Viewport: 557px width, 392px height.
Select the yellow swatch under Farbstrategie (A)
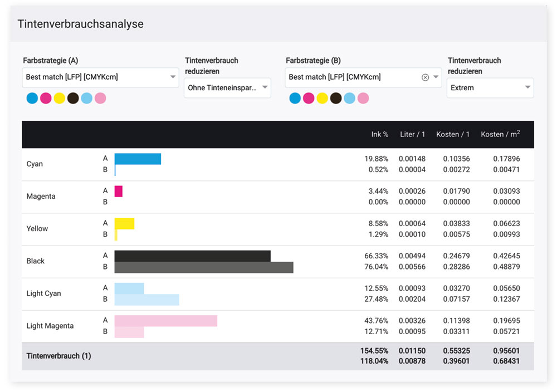(x=60, y=99)
